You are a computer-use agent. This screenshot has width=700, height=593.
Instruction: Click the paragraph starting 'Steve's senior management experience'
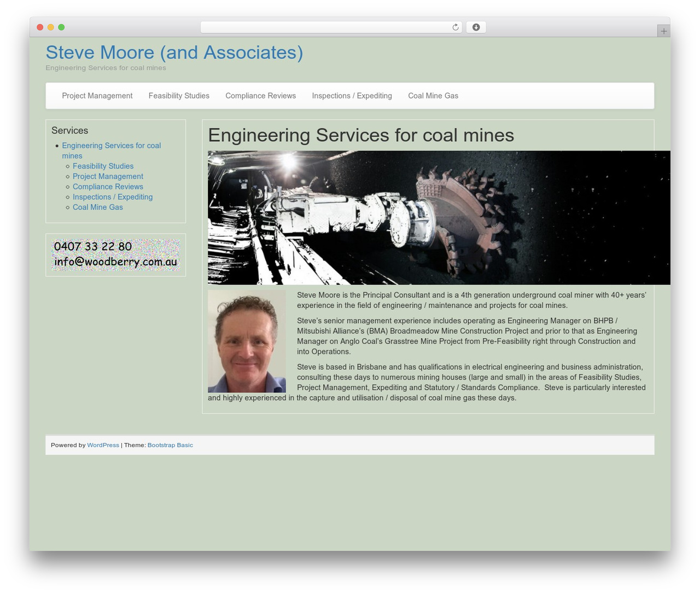[x=467, y=336]
